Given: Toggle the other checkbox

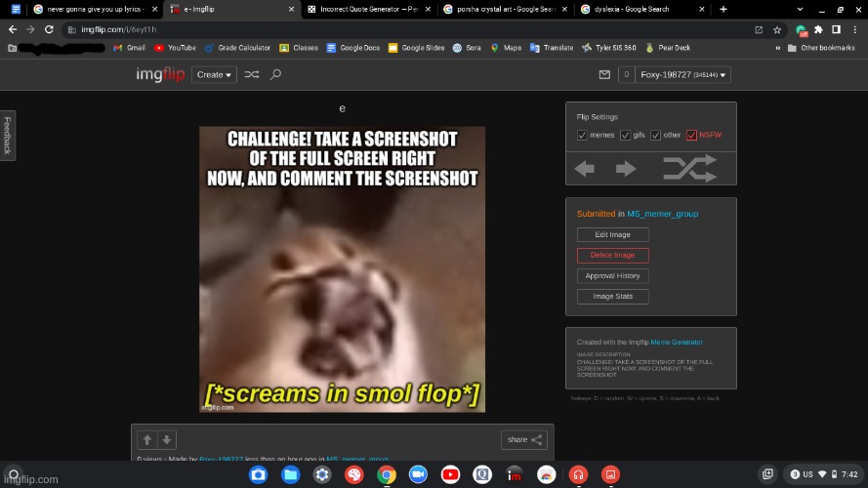Looking at the screenshot, I should pos(655,135).
